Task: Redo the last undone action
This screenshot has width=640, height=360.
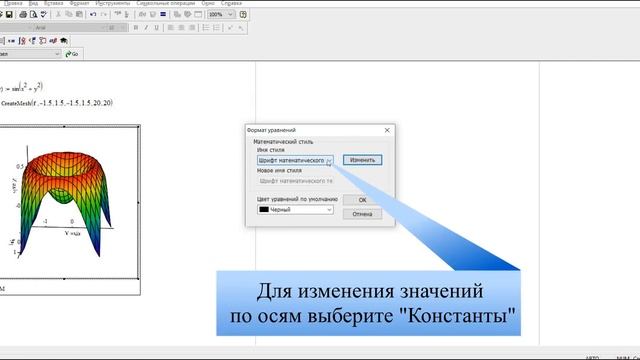Action: point(104,14)
